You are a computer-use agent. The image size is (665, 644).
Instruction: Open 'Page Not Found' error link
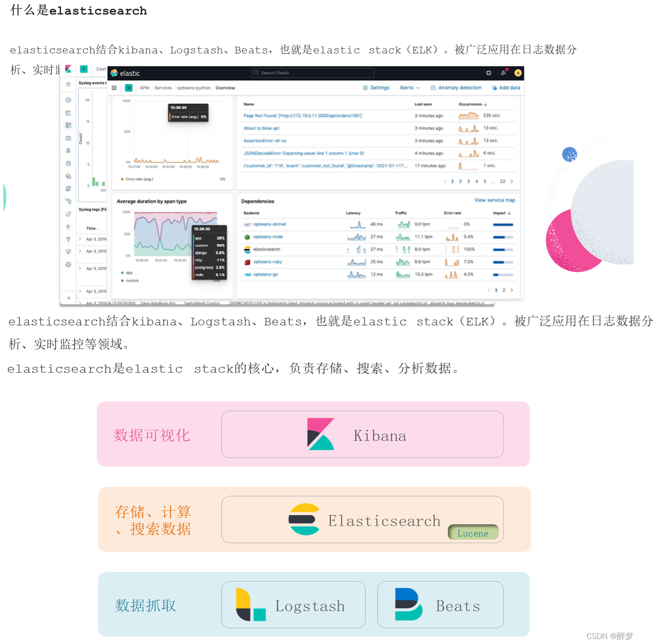(302, 116)
